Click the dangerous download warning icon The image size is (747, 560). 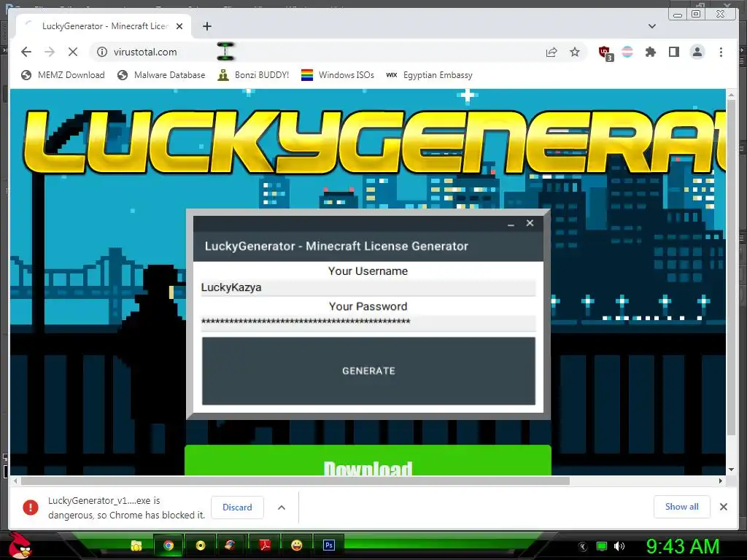[31, 507]
